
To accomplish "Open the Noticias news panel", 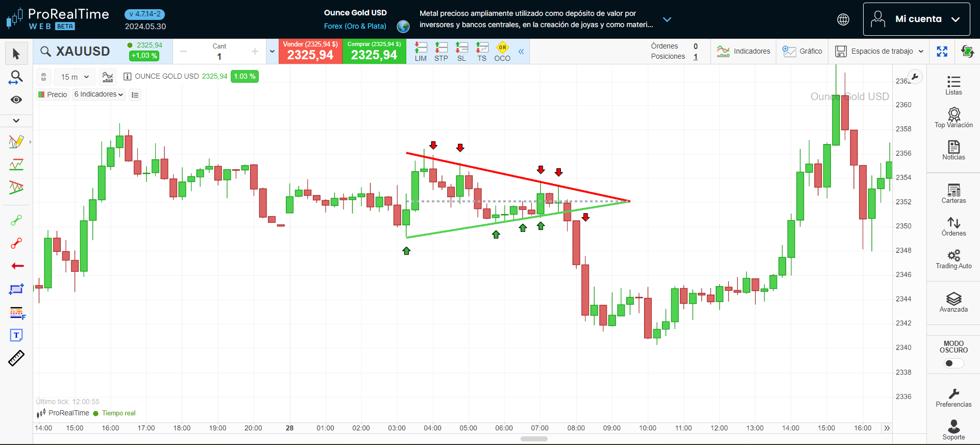I will point(953,150).
